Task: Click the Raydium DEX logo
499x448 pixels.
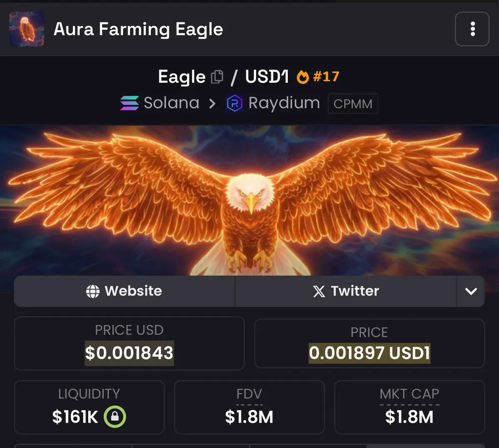Action: pyautogui.click(x=235, y=103)
